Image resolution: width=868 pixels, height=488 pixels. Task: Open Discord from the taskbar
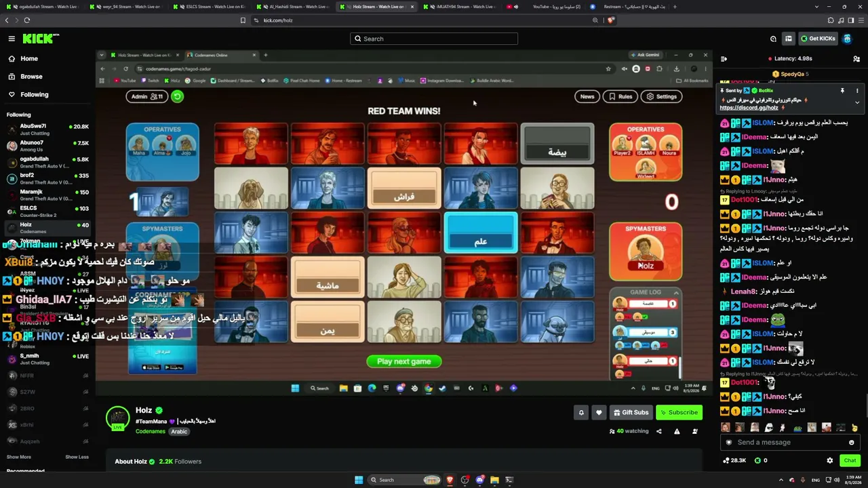tap(479, 480)
